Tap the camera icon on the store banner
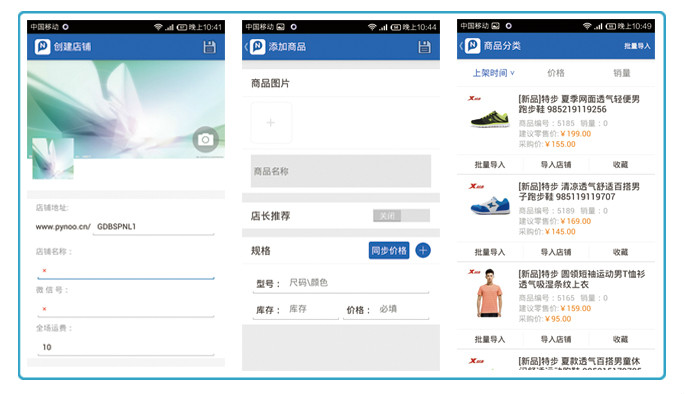 (205, 139)
